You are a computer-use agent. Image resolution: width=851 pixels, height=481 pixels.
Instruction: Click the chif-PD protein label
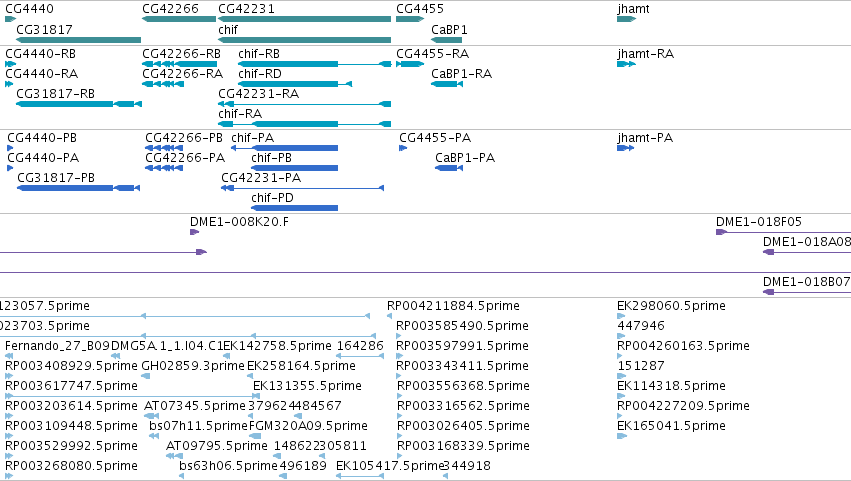click(272, 198)
